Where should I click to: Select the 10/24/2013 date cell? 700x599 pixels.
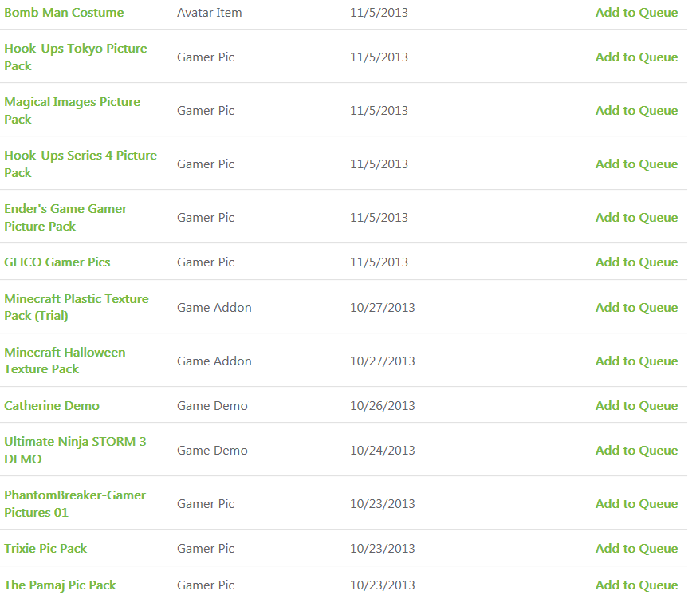click(383, 451)
